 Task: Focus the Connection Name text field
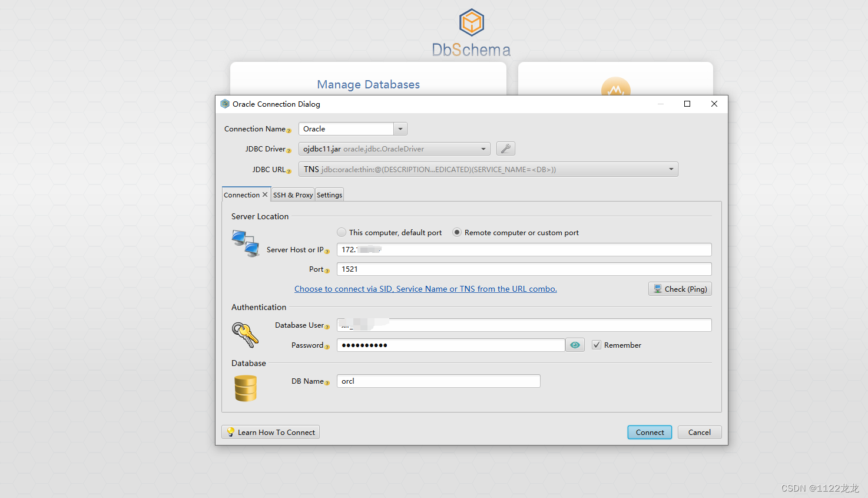point(346,128)
